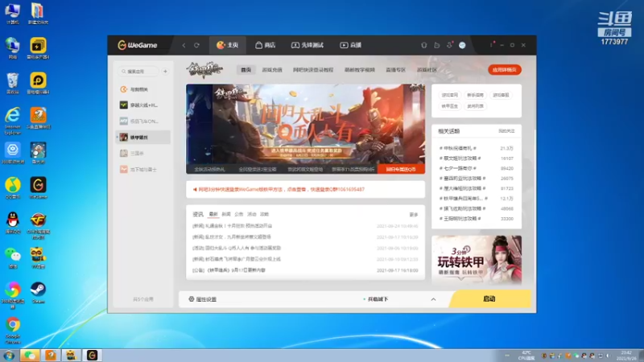Select 穿越火线 game in sidebar
This screenshot has width=644, height=362.
pos(143,105)
